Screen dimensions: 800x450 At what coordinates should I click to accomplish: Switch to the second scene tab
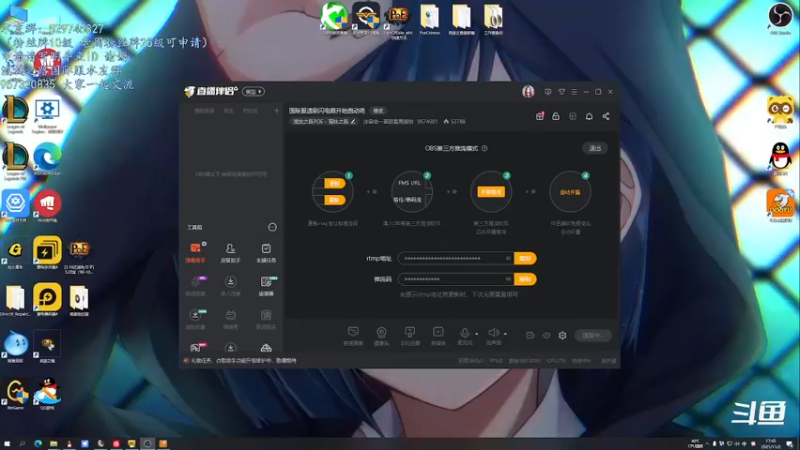pos(229,111)
